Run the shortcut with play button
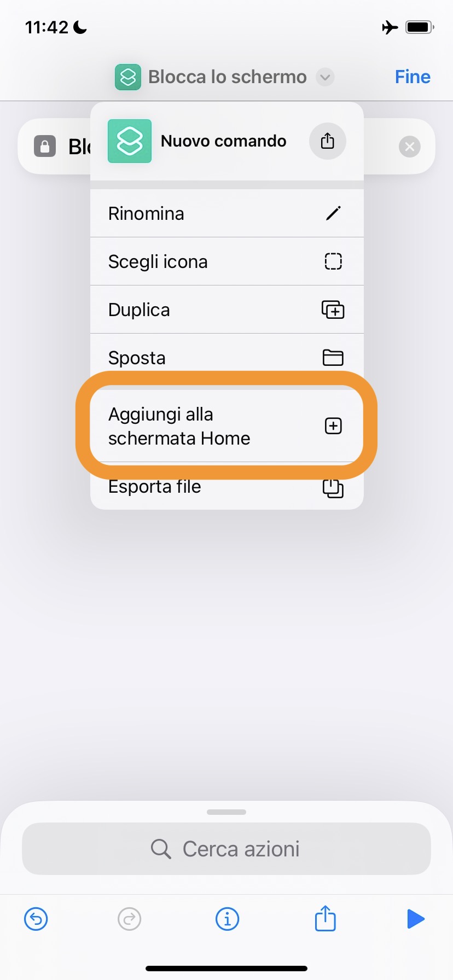 point(416,919)
